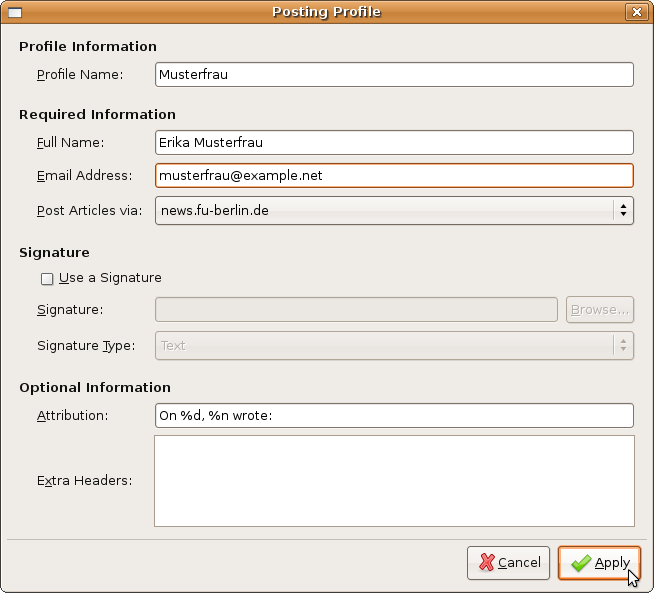Viewport: 654px width, 593px height.
Task: Click the green checkmark icon on Apply
Action: coord(580,563)
